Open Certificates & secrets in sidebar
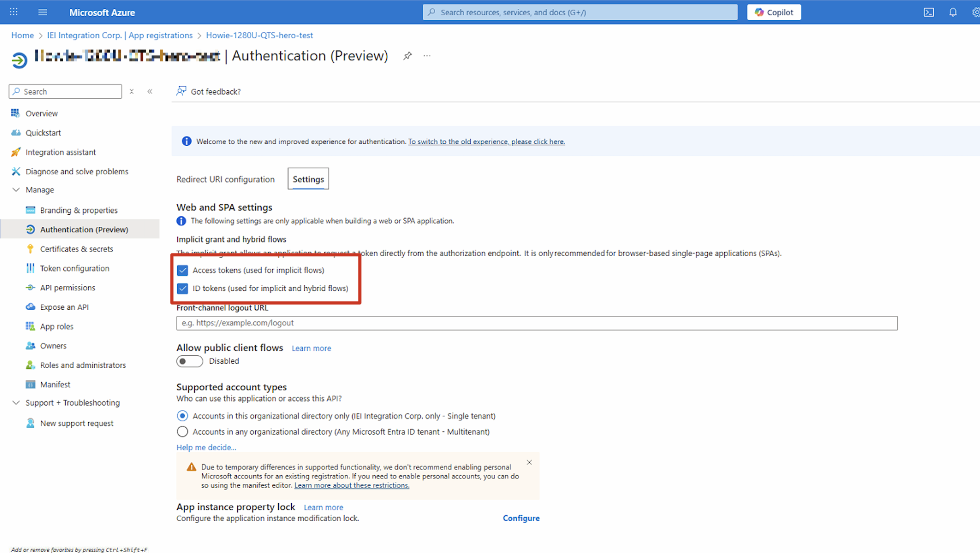980x553 pixels. (76, 249)
